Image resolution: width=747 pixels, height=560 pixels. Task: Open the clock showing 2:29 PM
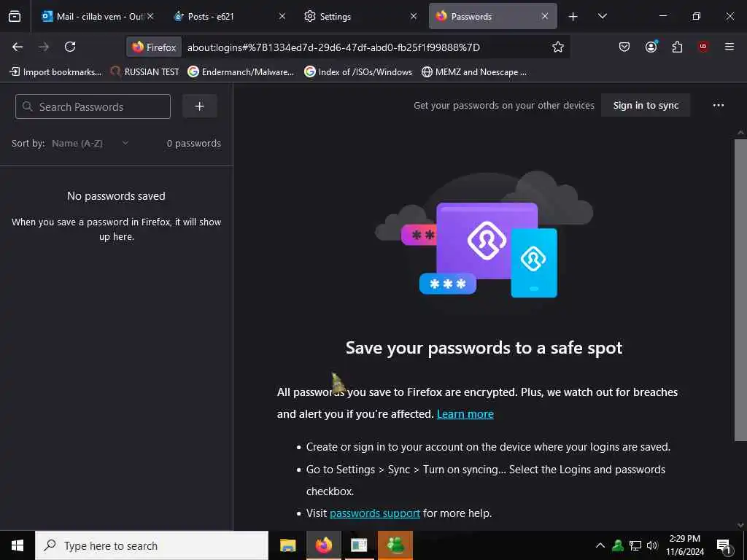(685, 545)
